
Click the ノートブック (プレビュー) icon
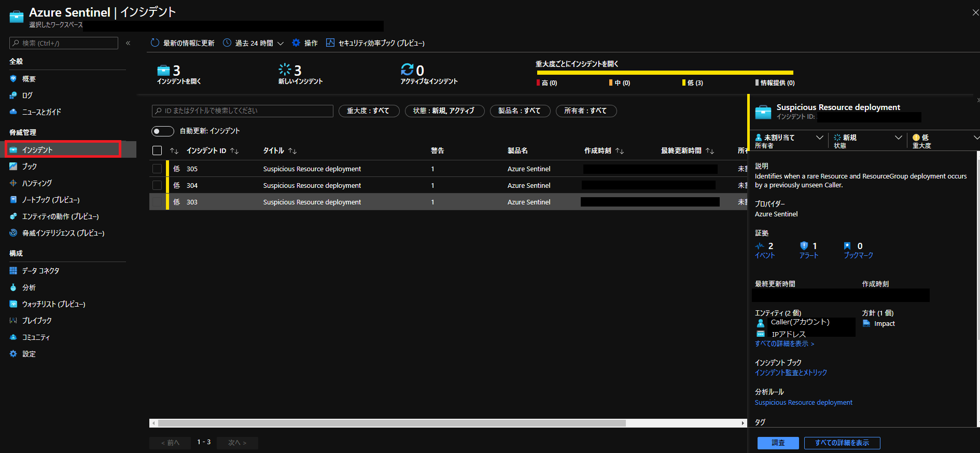(13, 199)
